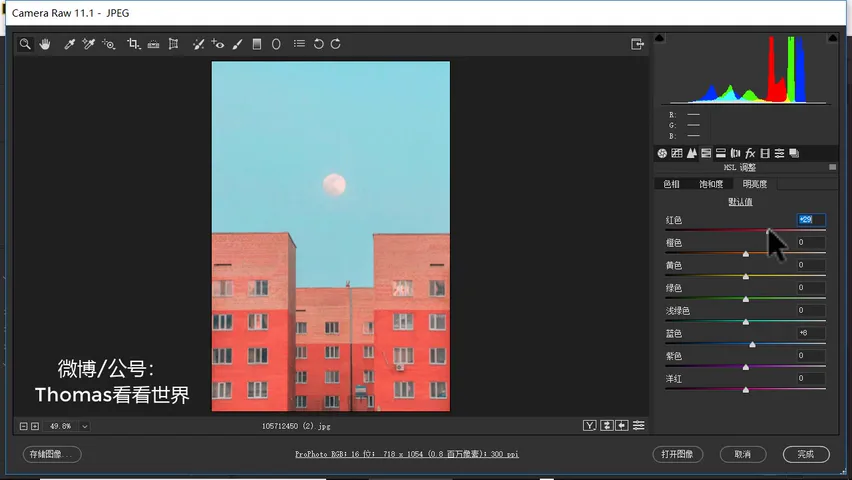Select the Transform tool
The image size is (852, 480).
[173, 44]
